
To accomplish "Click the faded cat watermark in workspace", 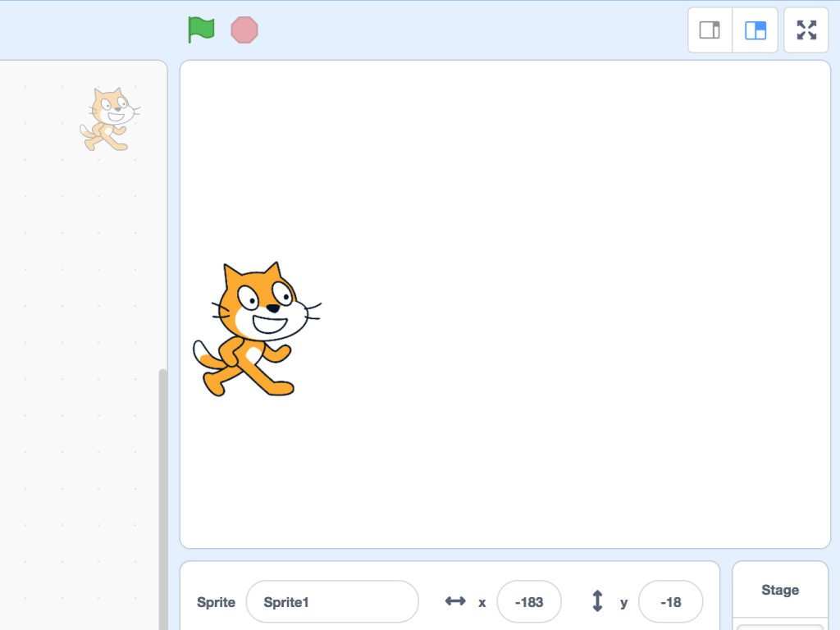I will [111, 120].
